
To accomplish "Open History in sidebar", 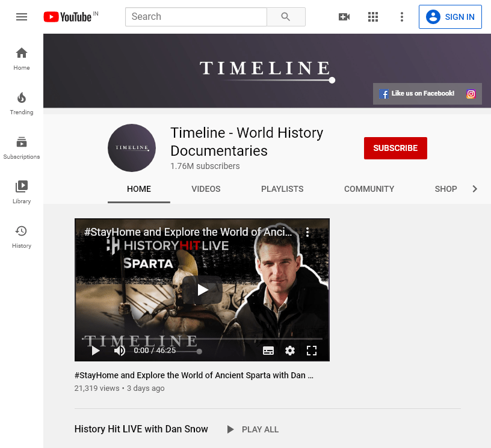I will [x=22, y=237].
